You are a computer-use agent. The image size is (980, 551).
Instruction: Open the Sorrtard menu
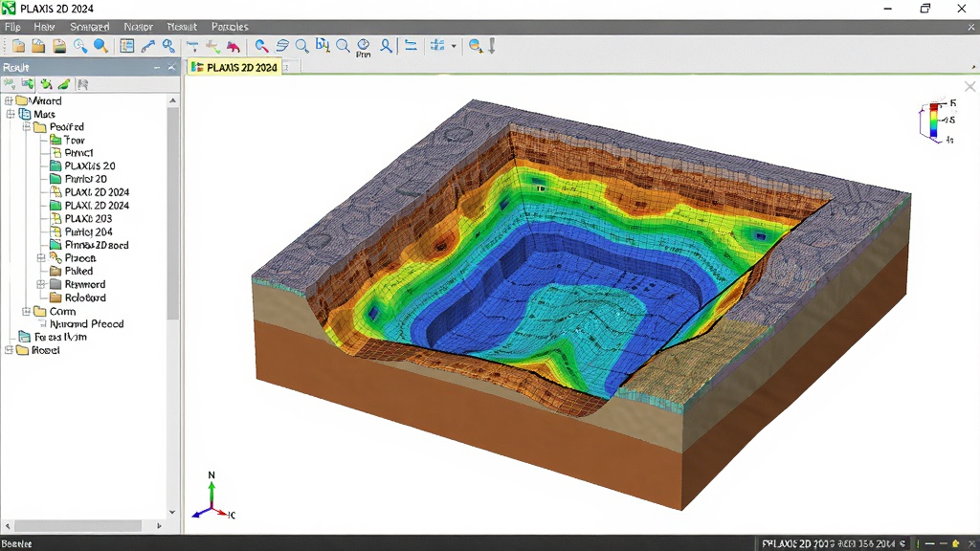(x=89, y=27)
